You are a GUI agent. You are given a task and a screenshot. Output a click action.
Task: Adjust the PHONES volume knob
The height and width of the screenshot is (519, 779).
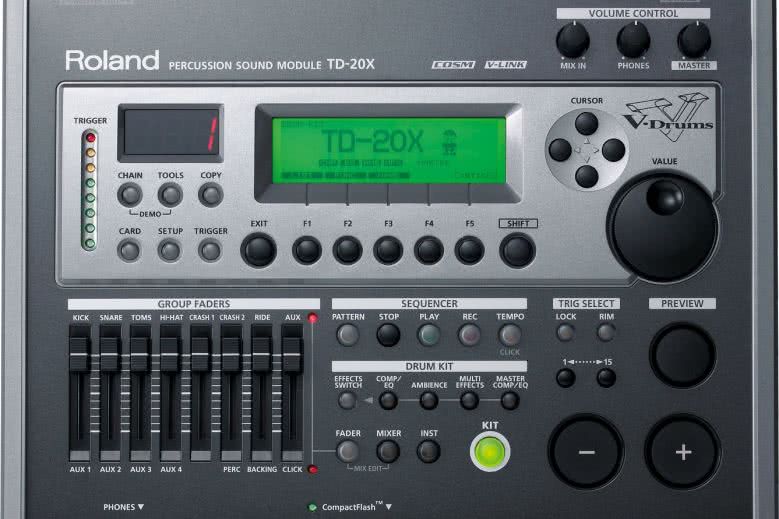tap(633, 40)
